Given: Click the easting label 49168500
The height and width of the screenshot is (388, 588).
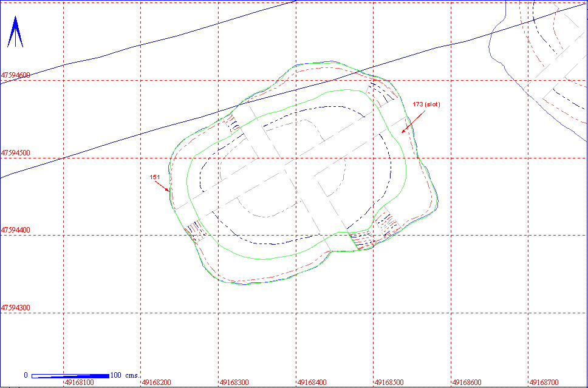Looking at the screenshot, I should pos(389,383).
